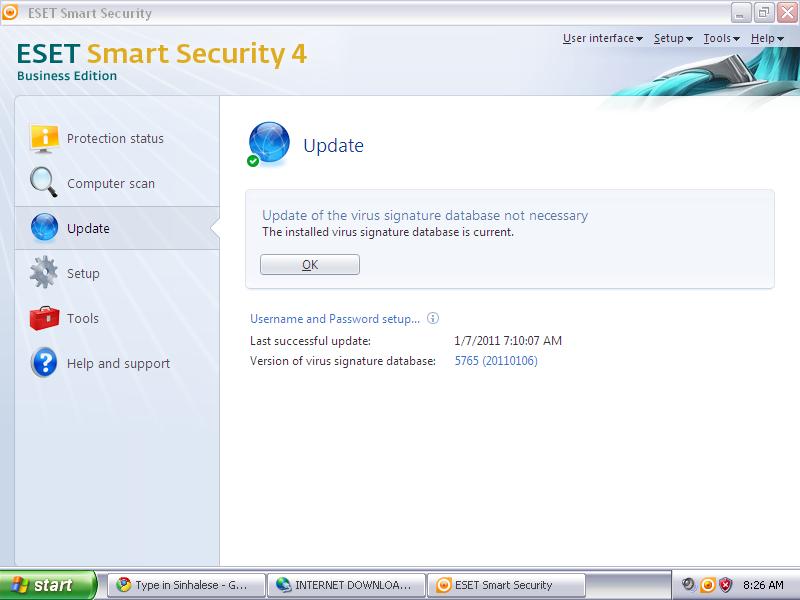Click the ESET title bar eye icon
The height and width of the screenshot is (600, 800).
click(10, 12)
